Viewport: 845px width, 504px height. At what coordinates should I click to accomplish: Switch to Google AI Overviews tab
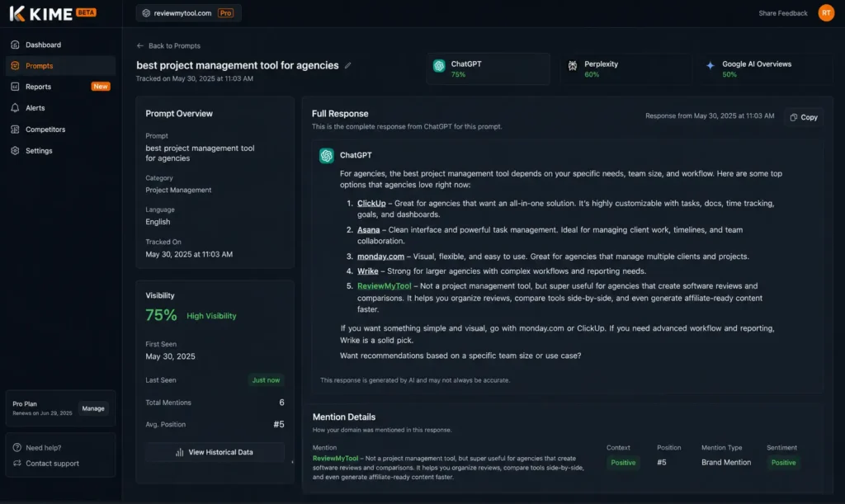tap(767, 68)
